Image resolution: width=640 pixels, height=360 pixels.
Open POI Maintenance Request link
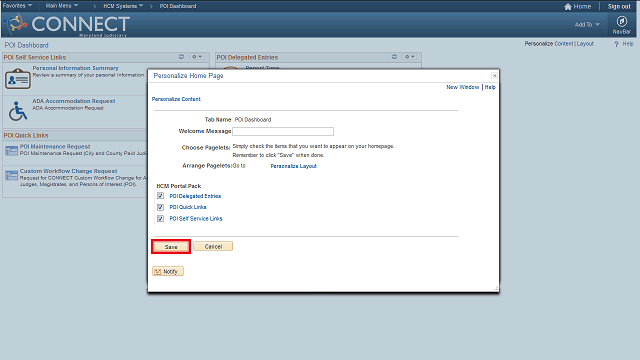tap(55, 147)
